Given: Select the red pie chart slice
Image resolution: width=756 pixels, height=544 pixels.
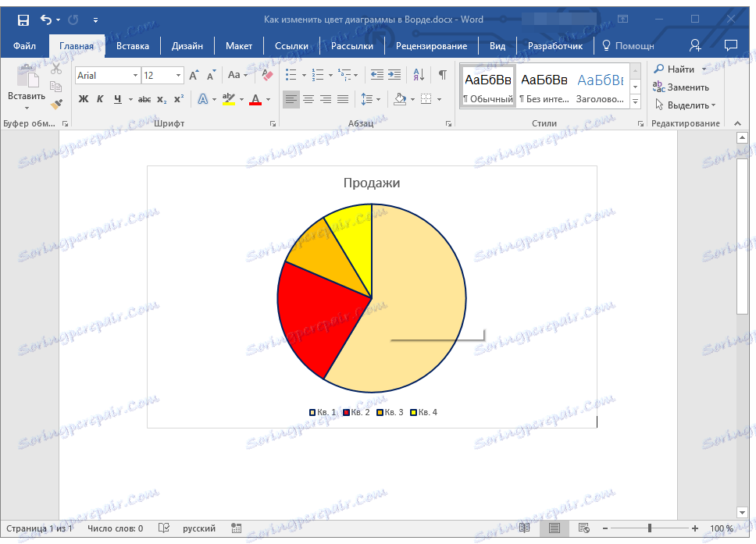Looking at the screenshot, I should click(x=319, y=318).
